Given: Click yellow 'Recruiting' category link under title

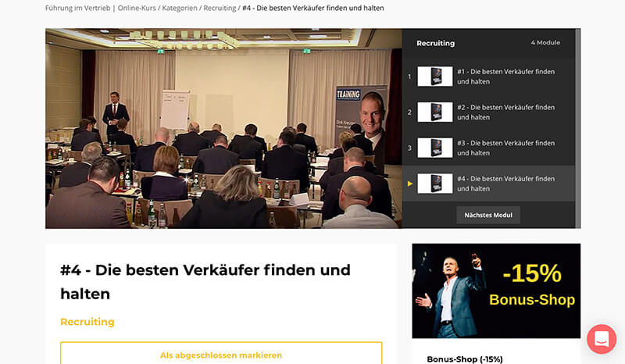Looking at the screenshot, I should [87, 322].
